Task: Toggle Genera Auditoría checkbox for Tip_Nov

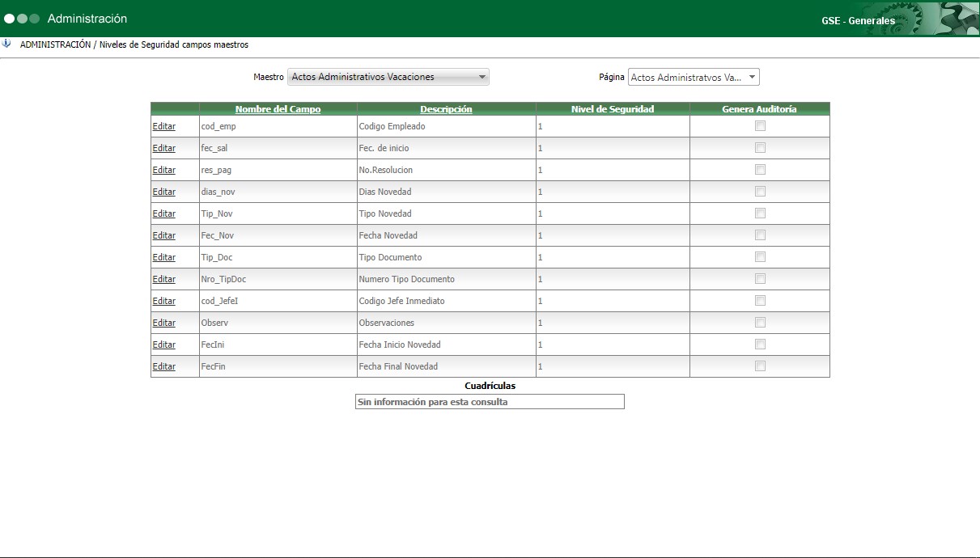Action: (760, 213)
